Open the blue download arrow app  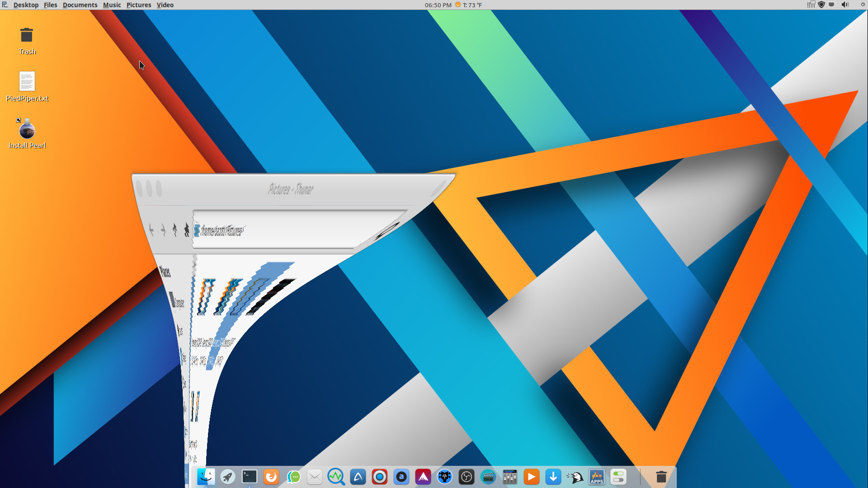coord(553,477)
